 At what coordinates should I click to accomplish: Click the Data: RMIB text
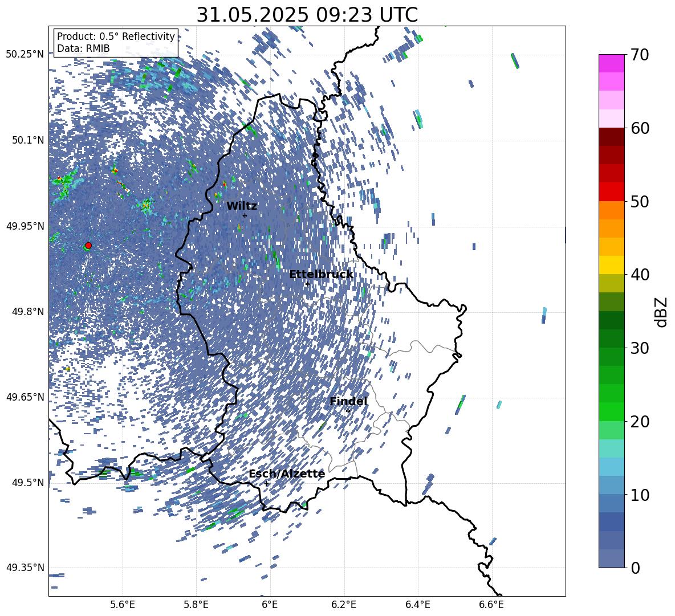83,48
